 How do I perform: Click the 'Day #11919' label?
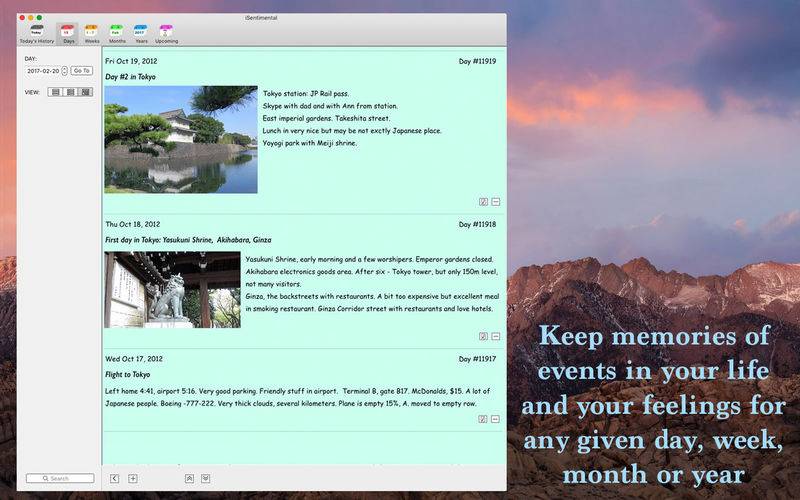[477, 61]
